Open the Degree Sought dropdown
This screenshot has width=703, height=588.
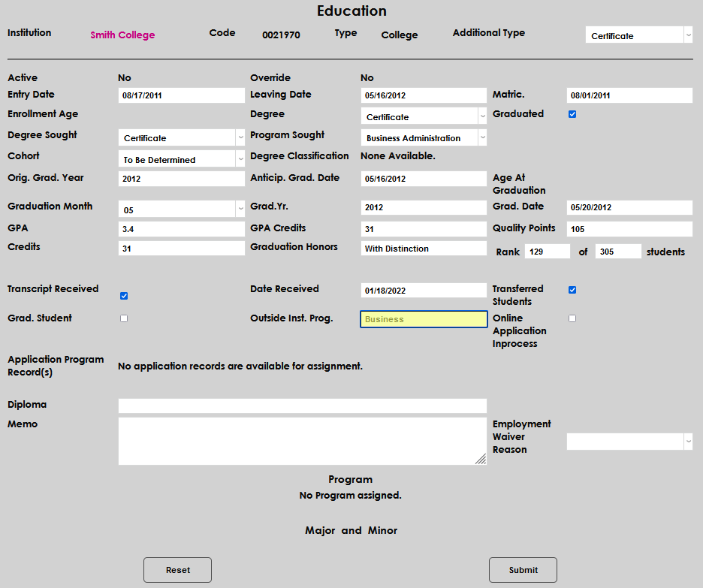click(x=181, y=137)
